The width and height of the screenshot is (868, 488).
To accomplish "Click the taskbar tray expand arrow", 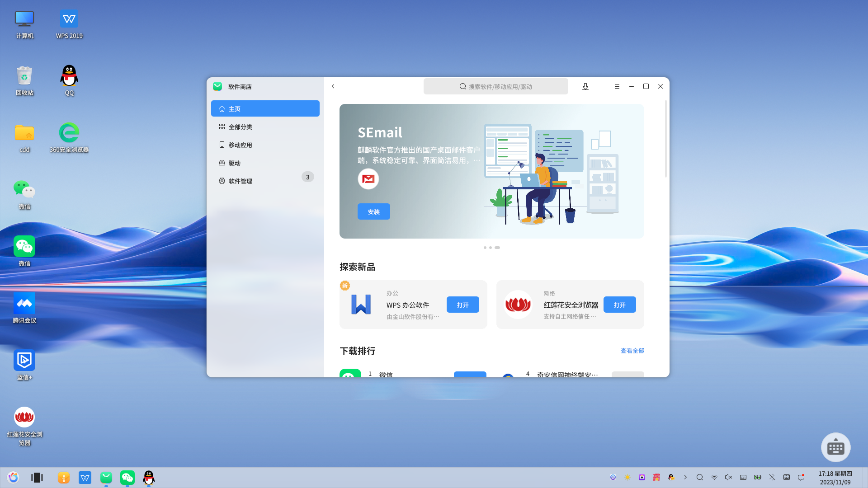I will coord(685,477).
